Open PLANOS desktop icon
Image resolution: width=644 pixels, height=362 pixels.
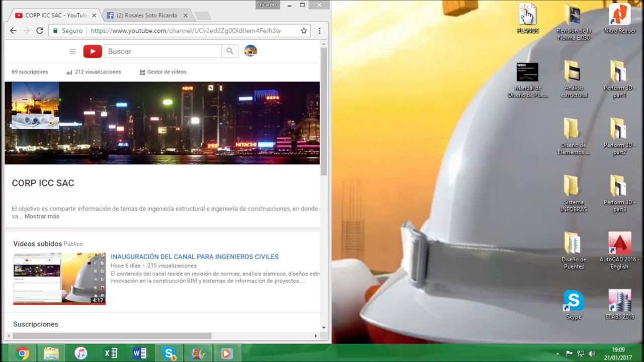tap(527, 19)
